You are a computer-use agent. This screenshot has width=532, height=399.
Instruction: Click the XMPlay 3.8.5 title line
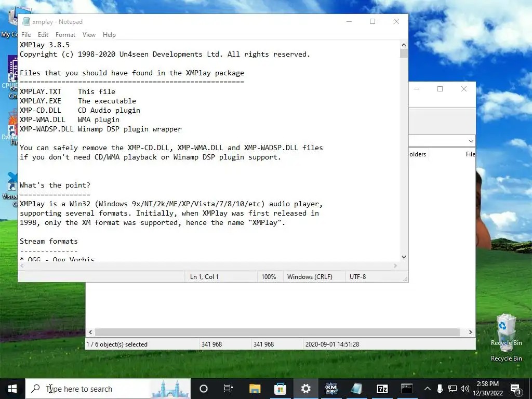[x=45, y=45]
